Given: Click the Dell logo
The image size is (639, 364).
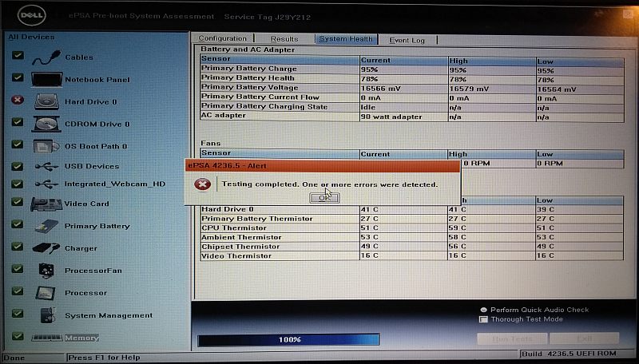Looking at the screenshot, I should tap(31, 15).
